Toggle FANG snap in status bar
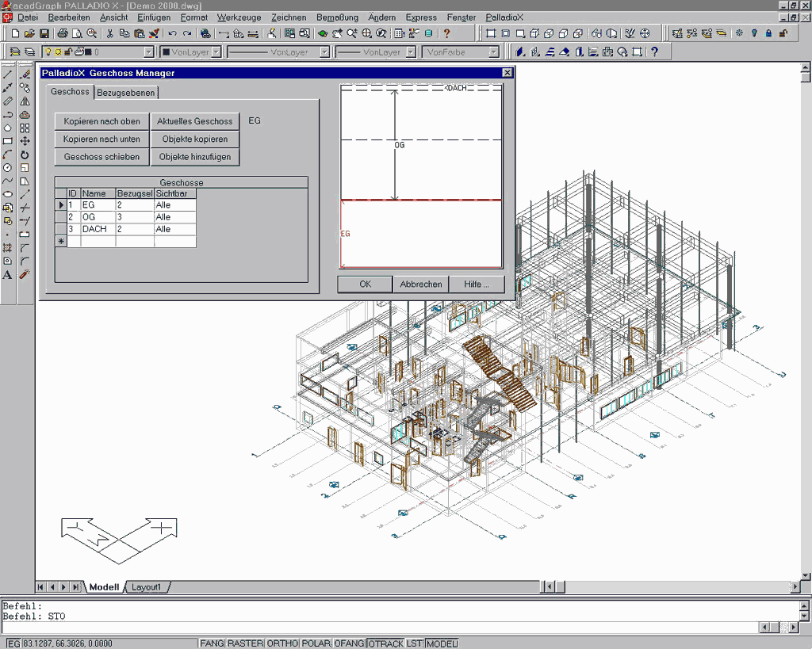This screenshot has width=812, height=649. click(x=212, y=643)
